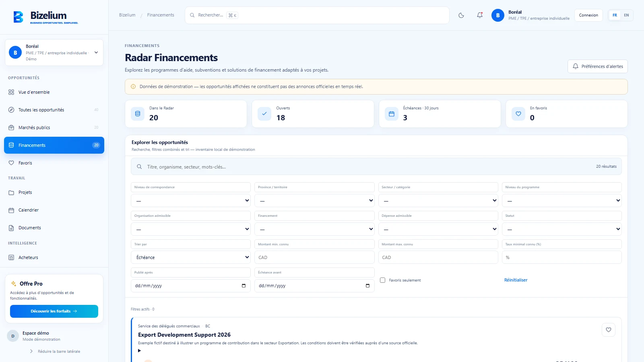Open Trier par Échéance dropdown
Screen dimensions: 644x362
pyautogui.click(x=191, y=257)
